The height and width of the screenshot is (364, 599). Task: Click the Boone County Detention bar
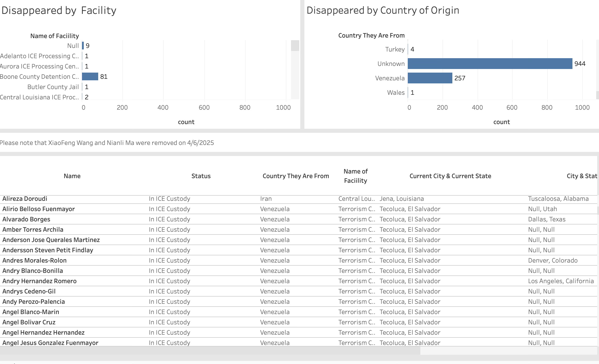point(90,76)
